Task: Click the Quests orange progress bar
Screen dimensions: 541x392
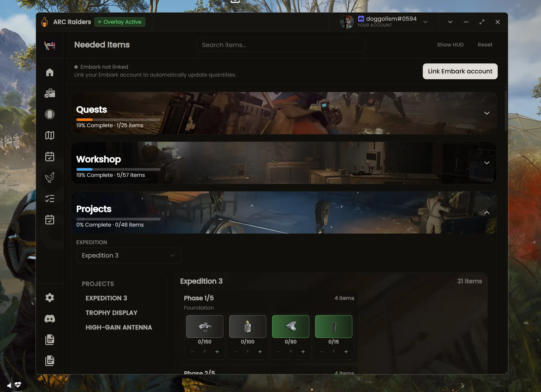Action: click(x=118, y=120)
